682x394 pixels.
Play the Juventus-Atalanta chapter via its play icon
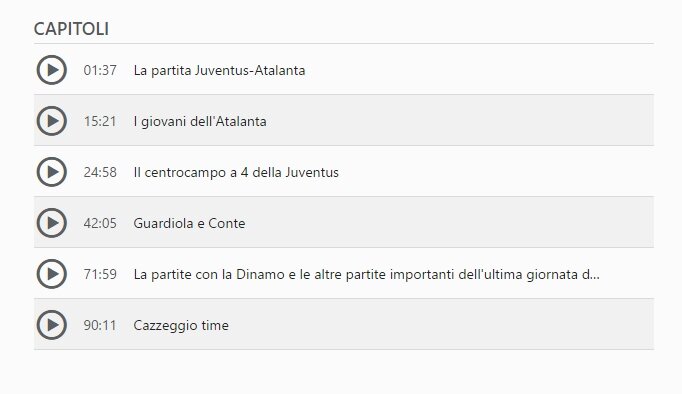pyautogui.click(x=51, y=70)
